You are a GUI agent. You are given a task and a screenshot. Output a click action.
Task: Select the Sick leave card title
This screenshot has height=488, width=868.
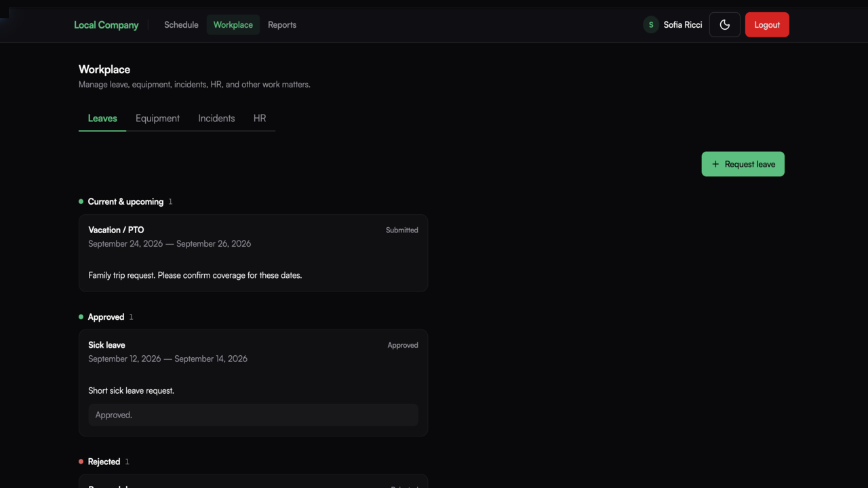click(x=106, y=345)
